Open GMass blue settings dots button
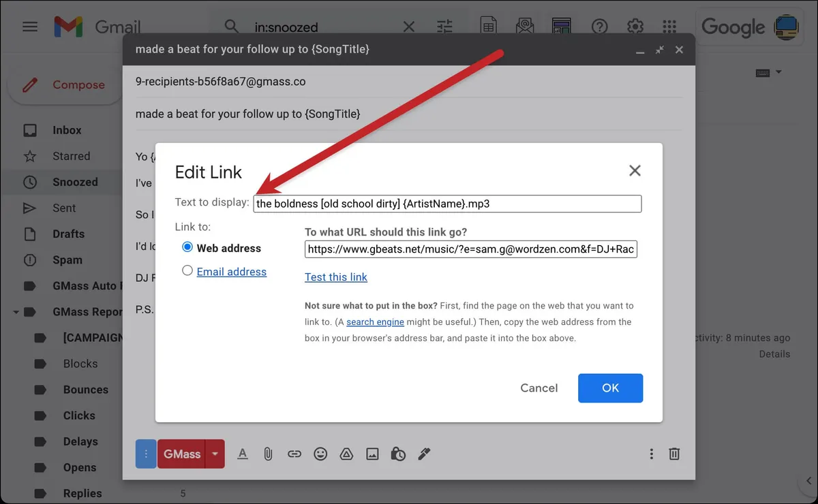The height and width of the screenshot is (504, 818). coord(146,454)
